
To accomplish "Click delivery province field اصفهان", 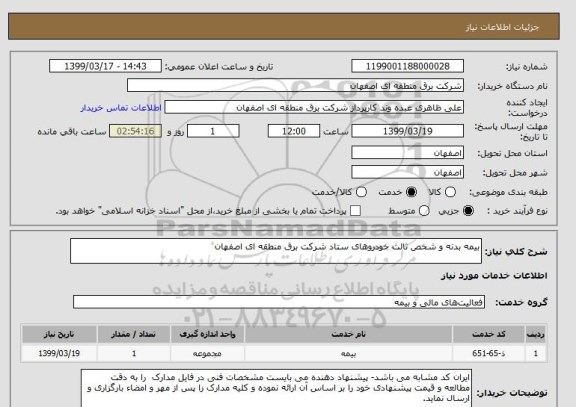I will [407, 153].
